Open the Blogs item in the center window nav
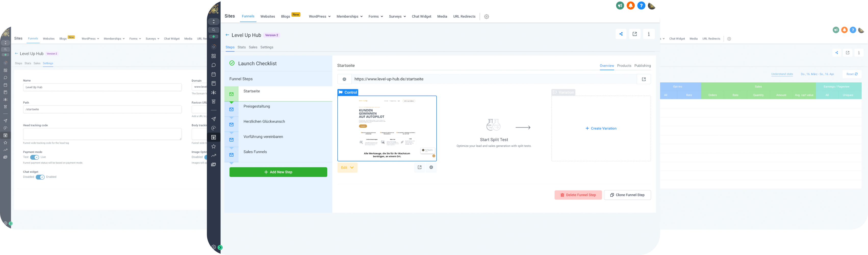This screenshot has width=868, height=255. tap(285, 17)
